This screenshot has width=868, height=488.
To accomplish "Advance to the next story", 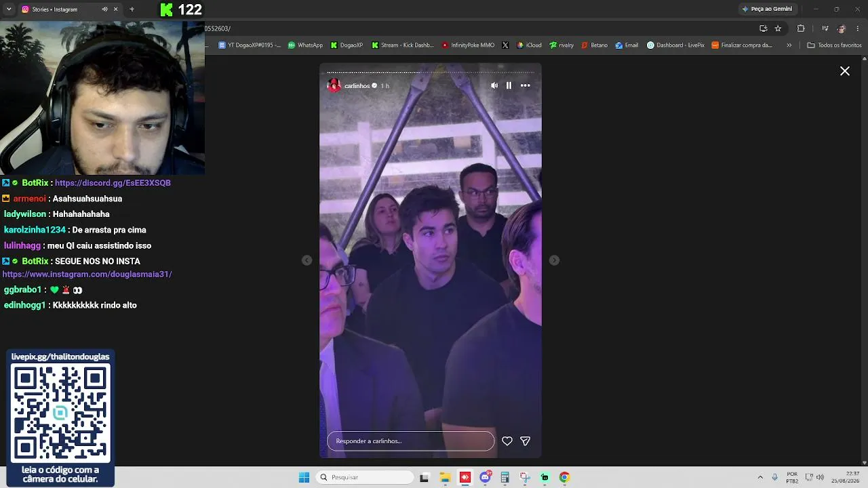I will (554, 260).
